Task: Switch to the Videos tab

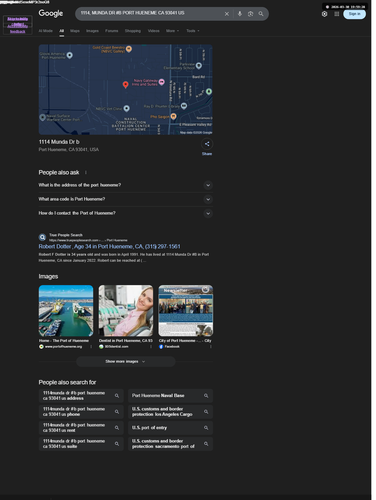Action: pos(154,31)
